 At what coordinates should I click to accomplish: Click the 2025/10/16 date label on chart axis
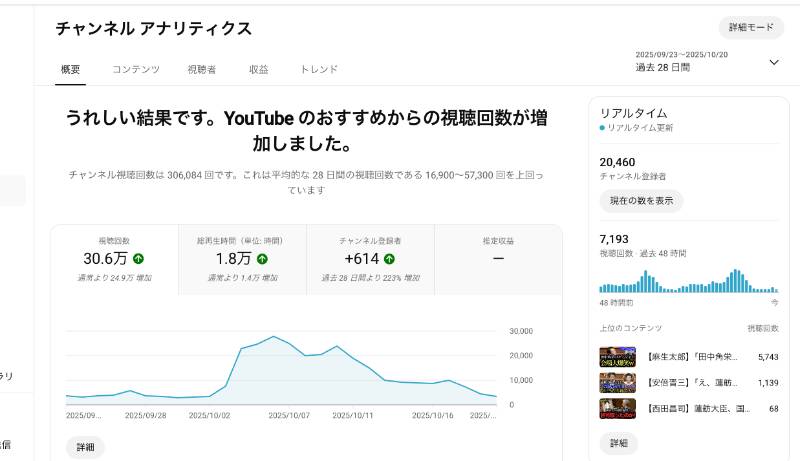[433, 416]
